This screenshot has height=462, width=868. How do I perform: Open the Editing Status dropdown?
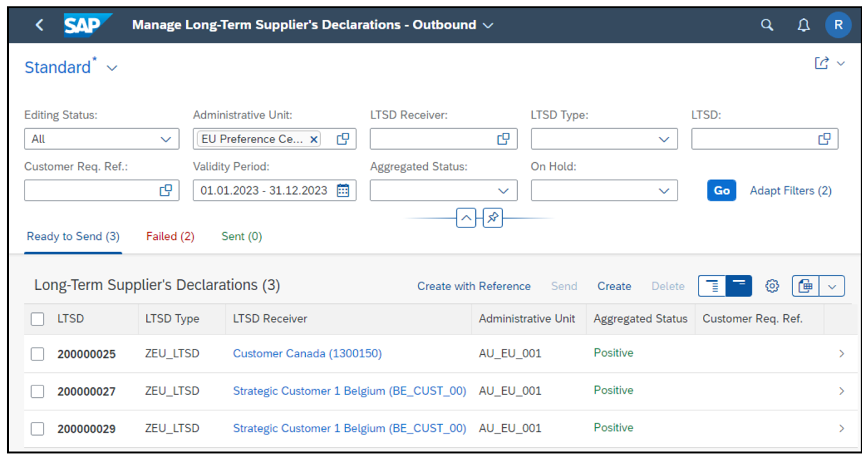click(x=165, y=139)
